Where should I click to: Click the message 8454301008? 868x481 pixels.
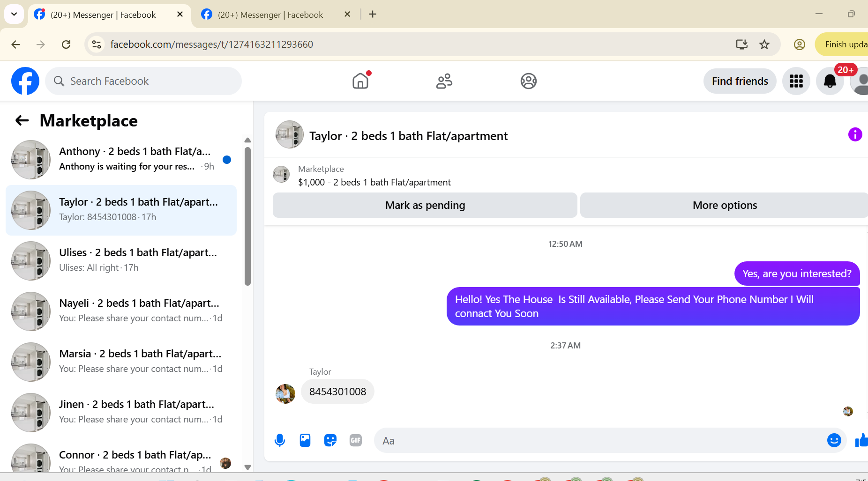pyautogui.click(x=337, y=392)
